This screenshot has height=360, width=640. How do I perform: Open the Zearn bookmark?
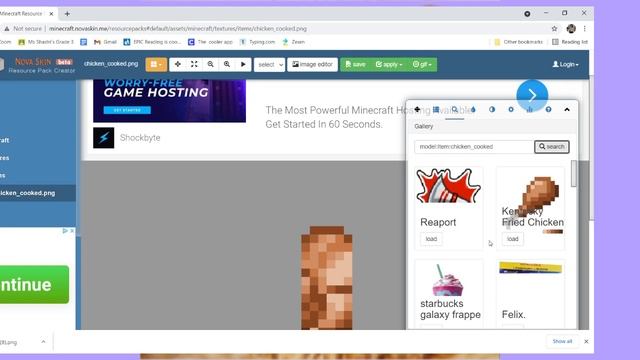tap(293, 42)
